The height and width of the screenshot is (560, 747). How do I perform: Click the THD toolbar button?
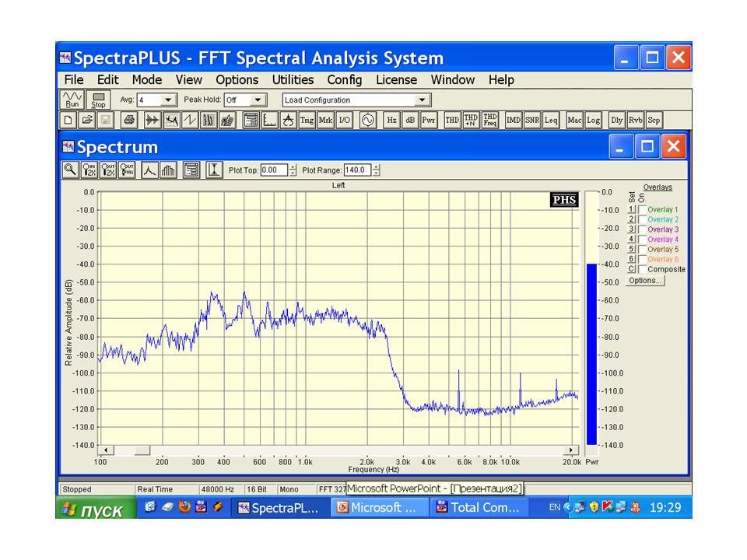452,120
